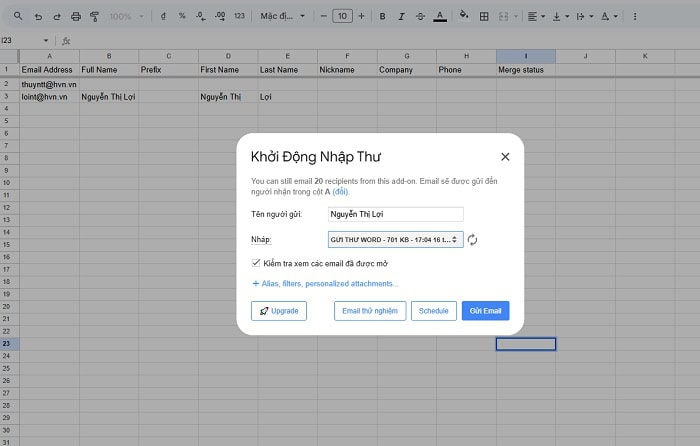Image resolution: width=700 pixels, height=446 pixels.
Task: Click the refresh drafts icon beside the dropdown
Action: (473, 240)
